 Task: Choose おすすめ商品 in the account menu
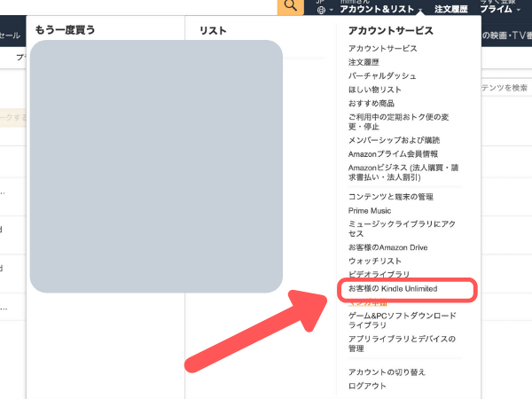point(372,103)
